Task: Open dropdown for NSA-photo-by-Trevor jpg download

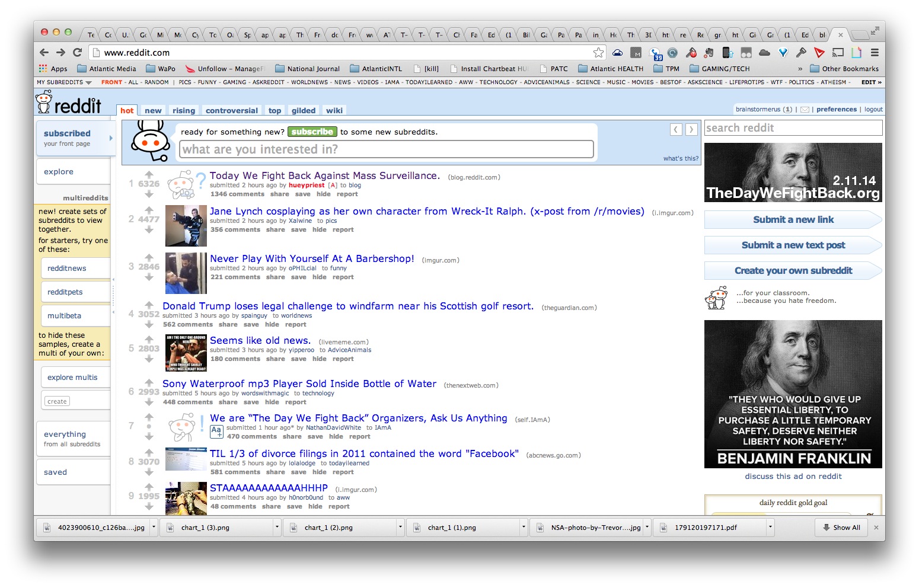Action: point(647,527)
